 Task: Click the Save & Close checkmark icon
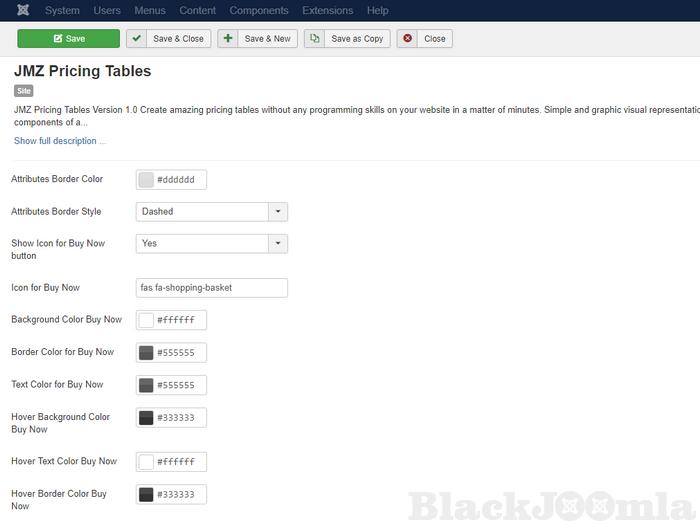click(x=137, y=39)
